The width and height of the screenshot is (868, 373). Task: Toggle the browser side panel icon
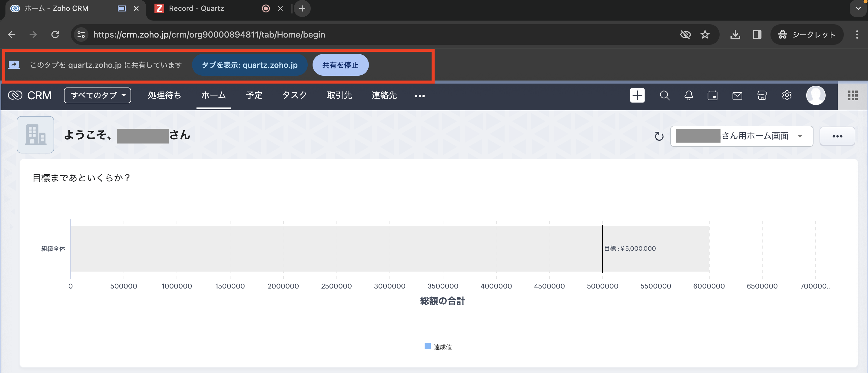[x=757, y=35]
